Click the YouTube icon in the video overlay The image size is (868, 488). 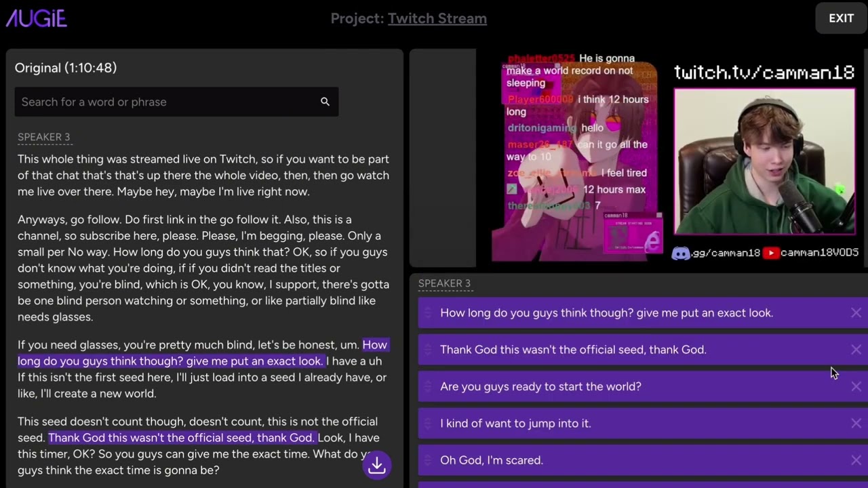pyautogui.click(x=771, y=253)
